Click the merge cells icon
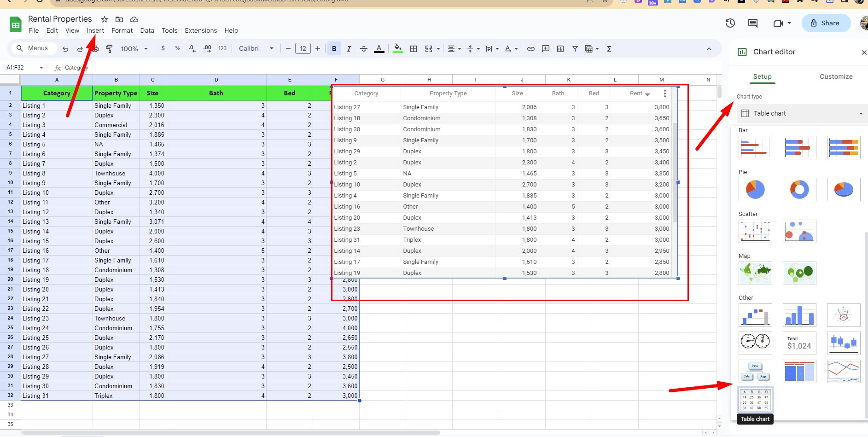The height and width of the screenshot is (437, 868). click(x=429, y=48)
